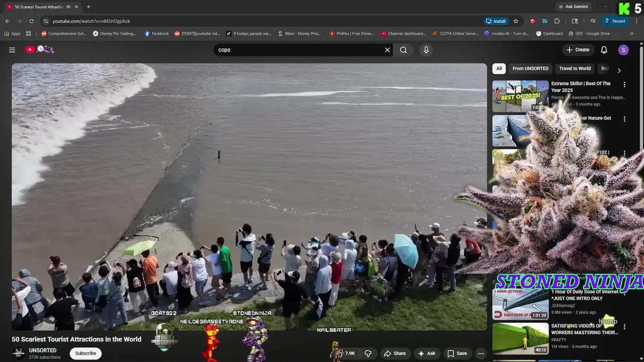Select the Travel to World chip
The width and height of the screenshot is (644, 362).
575,68
